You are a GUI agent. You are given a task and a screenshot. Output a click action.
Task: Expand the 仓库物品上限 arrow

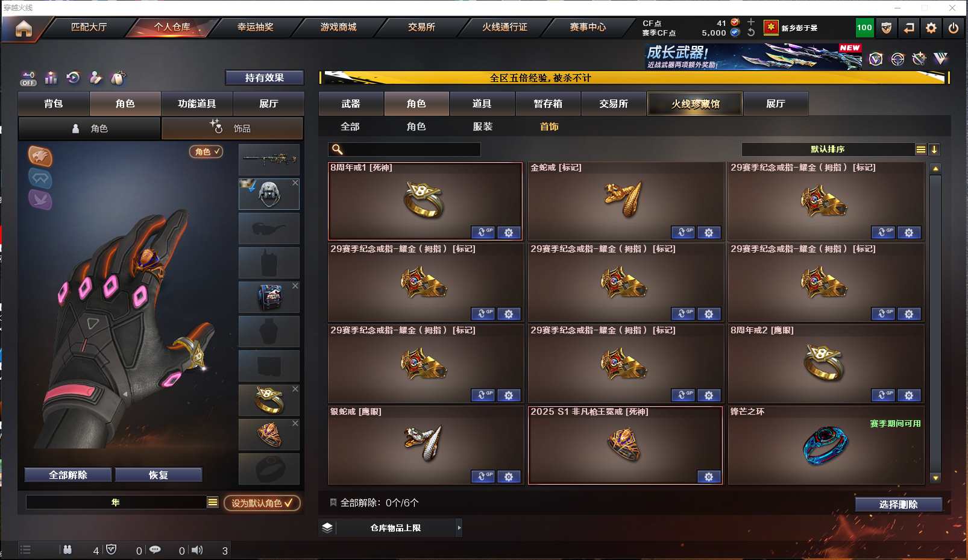tap(459, 527)
